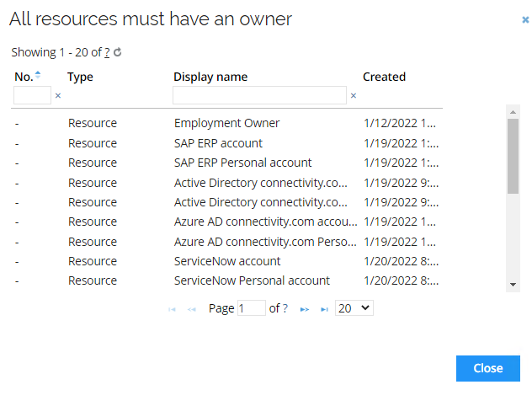Click the Resource type cell of Employment Owner
Viewport: 532px width, 406px height.
(93, 123)
